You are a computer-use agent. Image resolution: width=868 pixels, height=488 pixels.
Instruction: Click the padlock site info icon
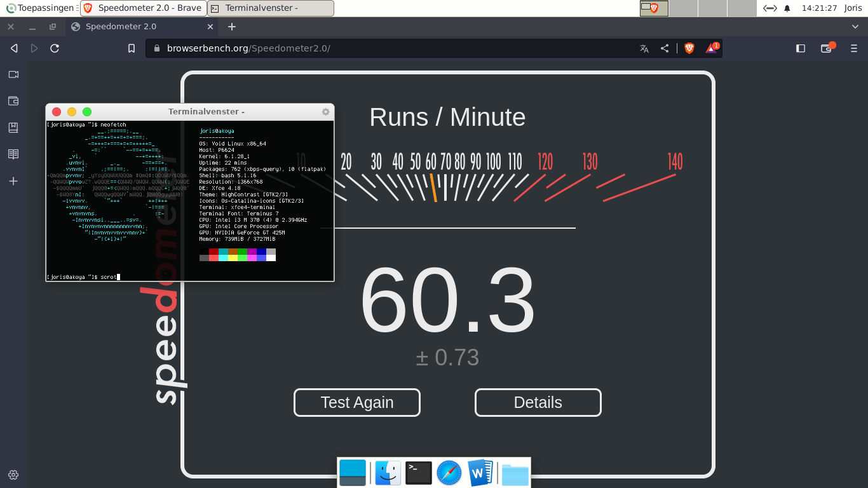click(157, 48)
